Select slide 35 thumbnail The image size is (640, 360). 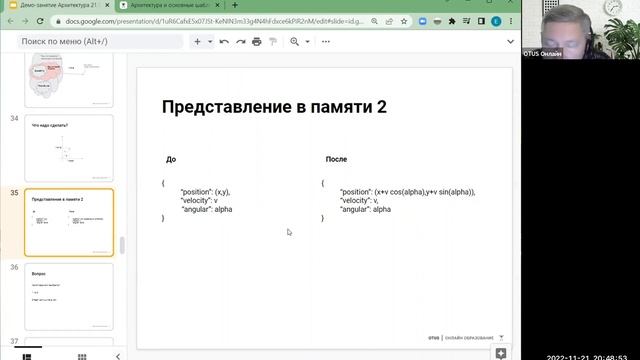pos(69,222)
